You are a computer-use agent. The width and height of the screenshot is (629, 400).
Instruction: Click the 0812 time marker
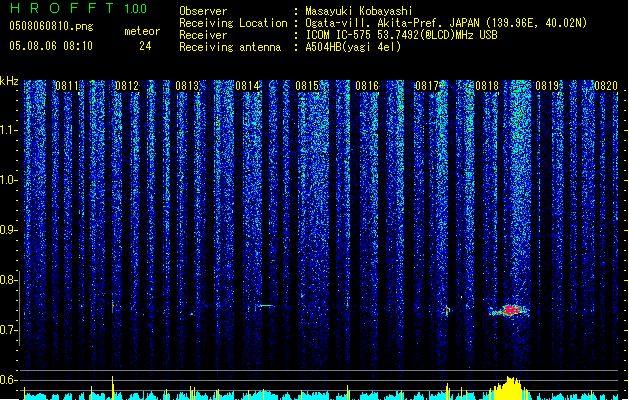127,86
